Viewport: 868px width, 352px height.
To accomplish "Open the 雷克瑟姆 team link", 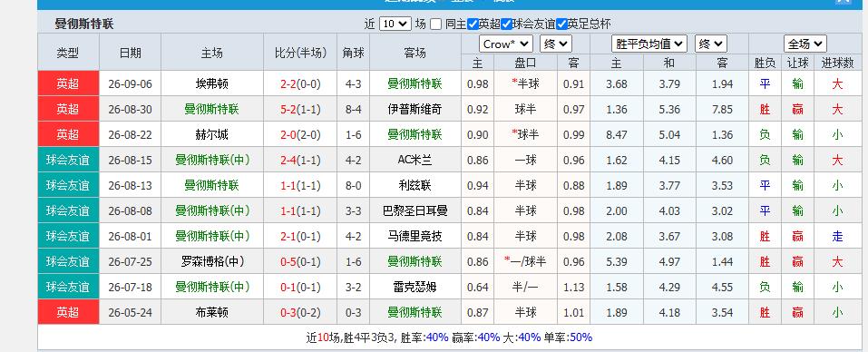I will (414, 288).
